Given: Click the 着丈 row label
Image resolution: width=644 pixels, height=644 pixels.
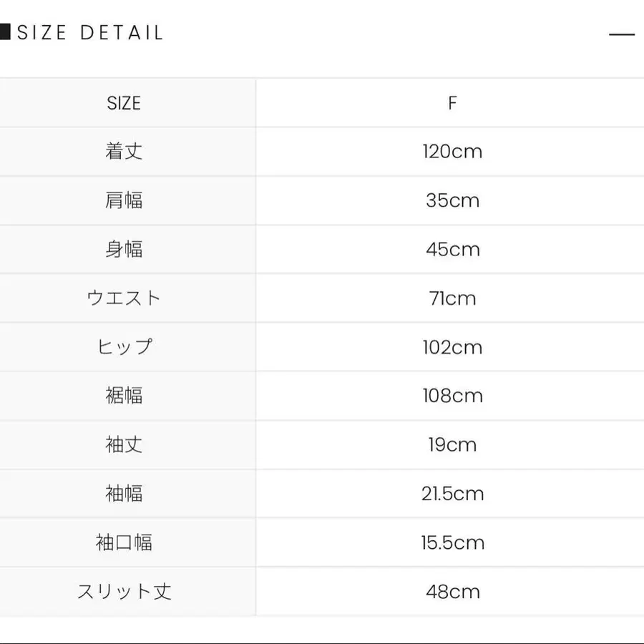Looking at the screenshot, I should [124, 152].
